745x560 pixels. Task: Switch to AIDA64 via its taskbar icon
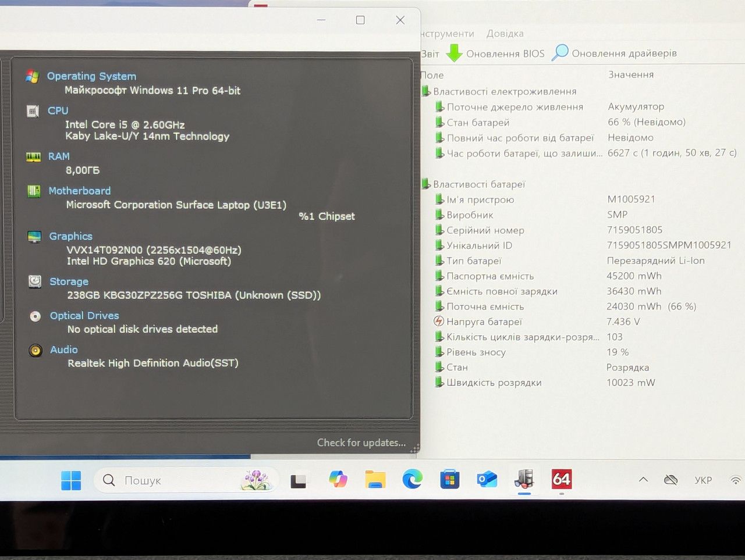click(562, 479)
